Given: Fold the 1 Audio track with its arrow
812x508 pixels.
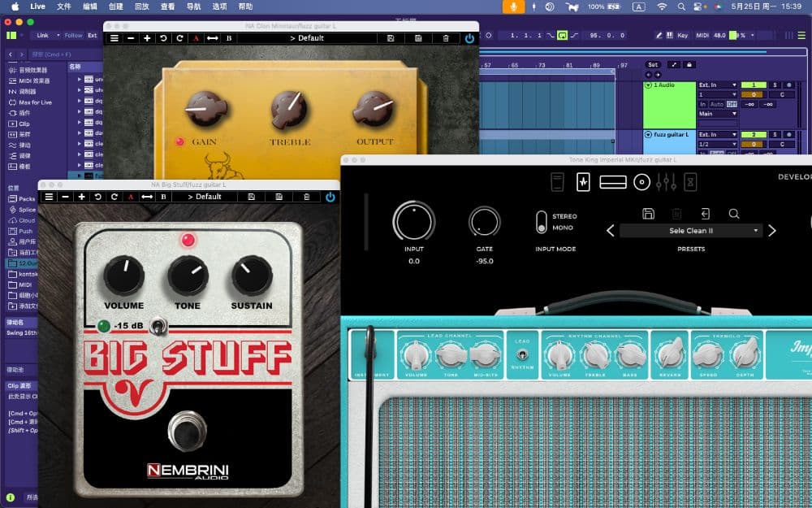Looking at the screenshot, I should tap(648, 85).
